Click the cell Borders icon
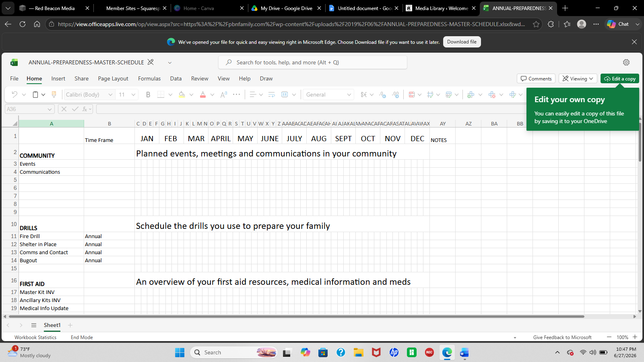 (161, 95)
